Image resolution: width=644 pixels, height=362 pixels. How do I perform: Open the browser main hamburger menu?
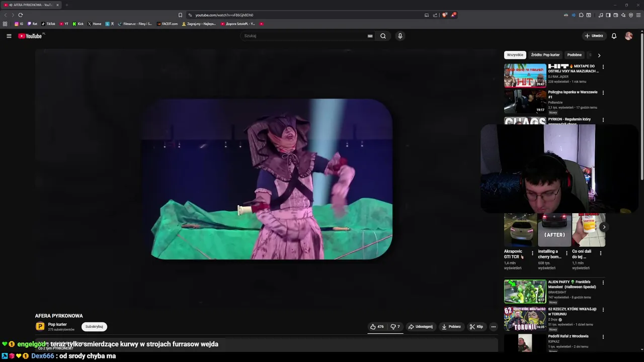[639, 15]
